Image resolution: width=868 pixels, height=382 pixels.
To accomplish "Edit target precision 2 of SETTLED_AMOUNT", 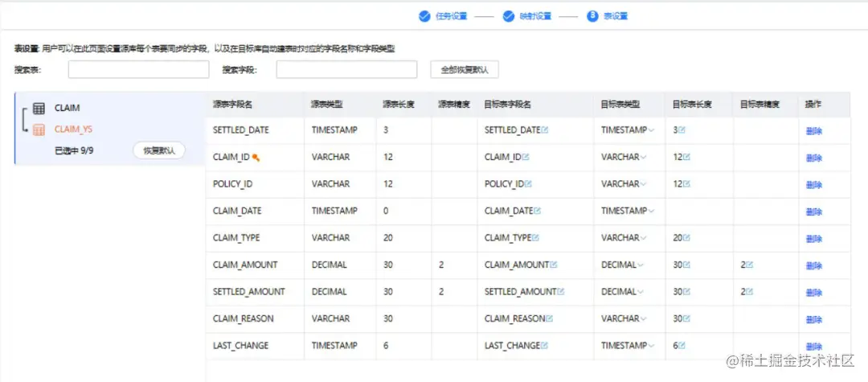I will [750, 292].
